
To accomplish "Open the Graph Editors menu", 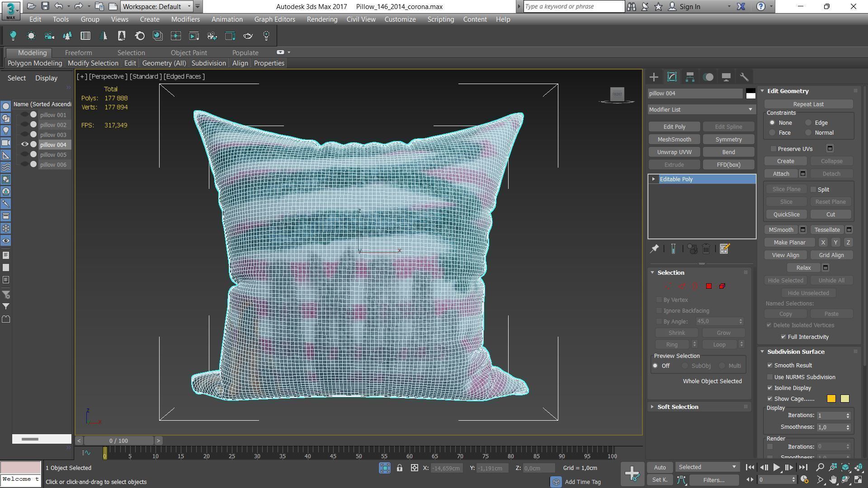I will point(274,19).
